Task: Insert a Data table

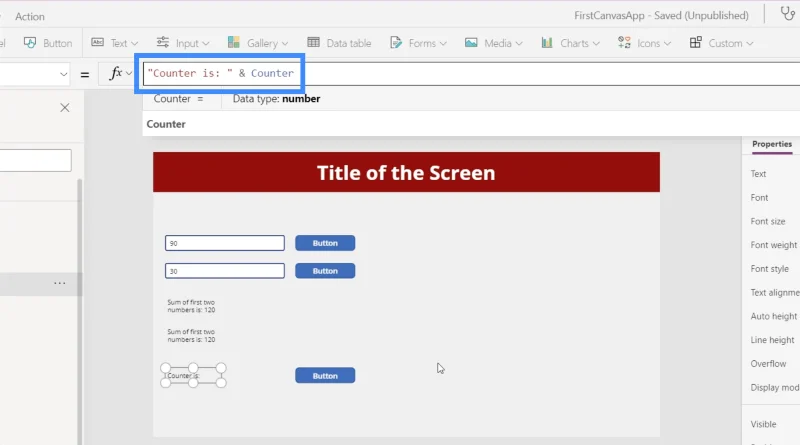Action: click(x=339, y=43)
